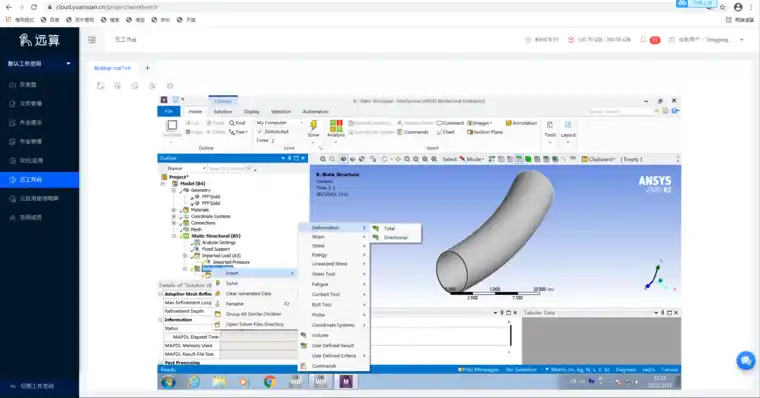760x398 pixels.
Task: Click Clear Generated Data in context menu
Action: pyautogui.click(x=248, y=294)
